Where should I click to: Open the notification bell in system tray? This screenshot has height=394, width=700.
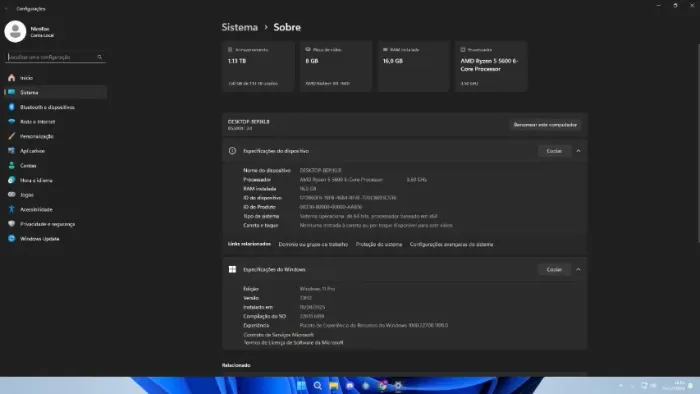(691, 386)
